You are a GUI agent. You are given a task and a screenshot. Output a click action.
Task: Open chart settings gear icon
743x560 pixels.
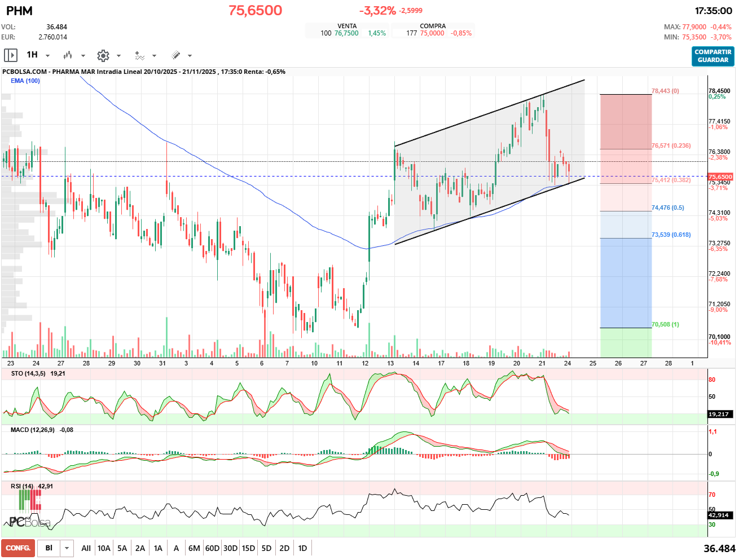click(x=103, y=55)
